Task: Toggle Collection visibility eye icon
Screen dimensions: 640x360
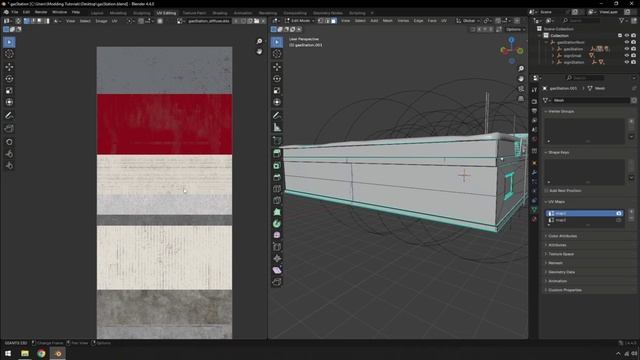Action: 627,36
